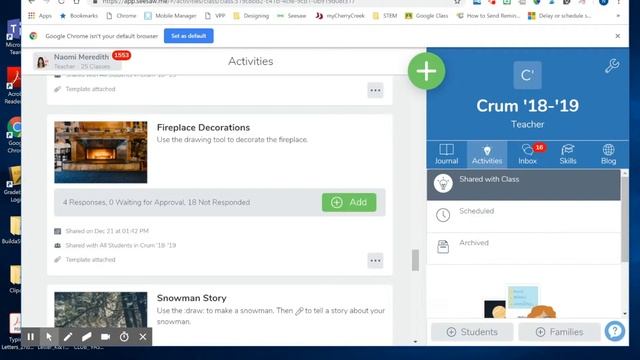Show Archived activities

pyautogui.click(x=524, y=248)
